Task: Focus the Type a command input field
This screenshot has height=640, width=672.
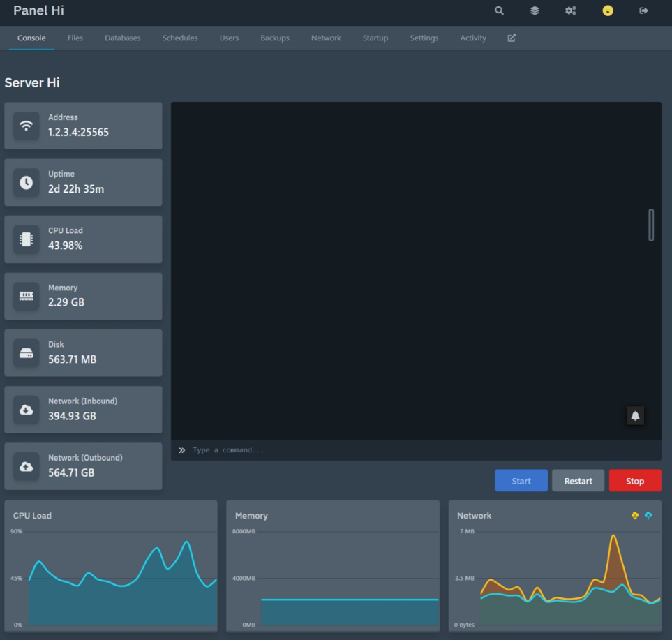Action: (419, 450)
